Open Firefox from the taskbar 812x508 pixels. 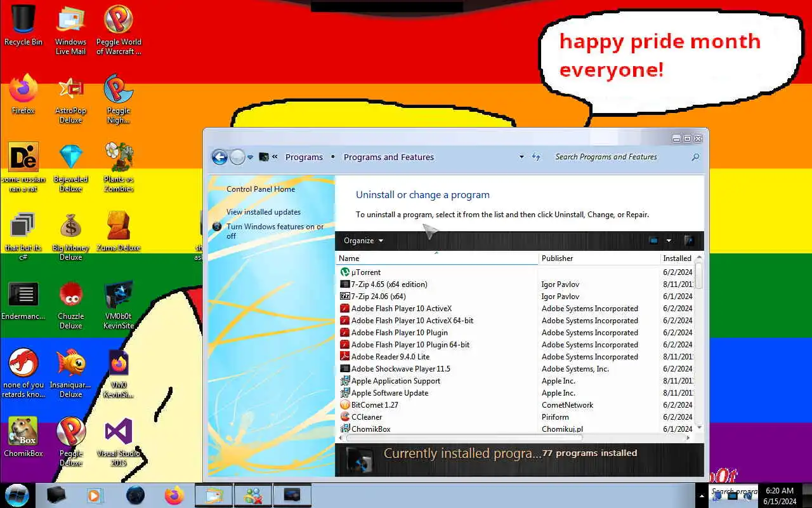click(174, 495)
